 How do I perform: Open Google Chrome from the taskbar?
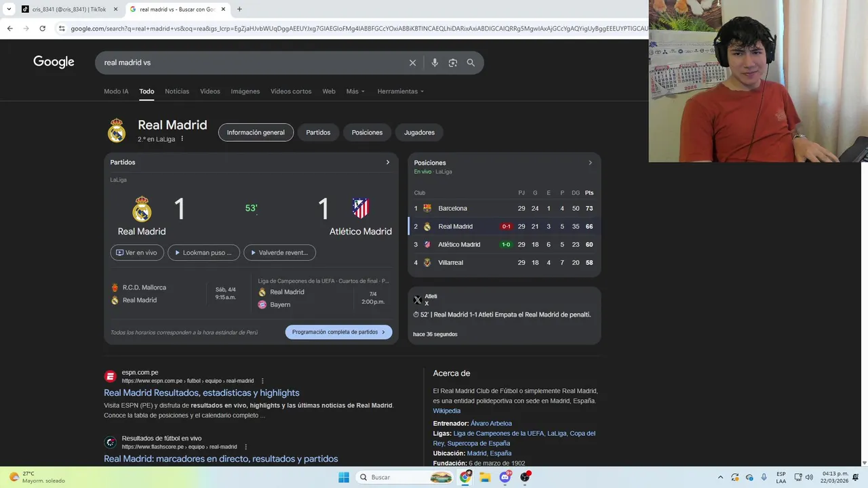(465, 477)
